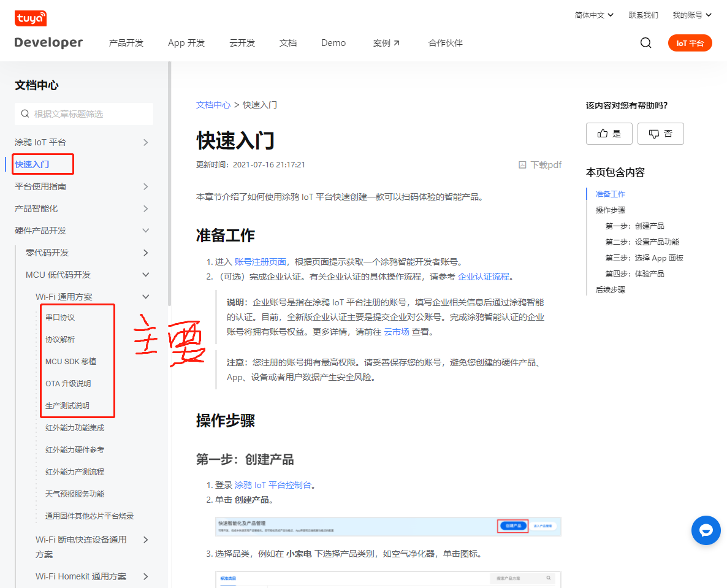Open the floating chat support bubble
This screenshot has height=588, width=727.
coord(705,530)
